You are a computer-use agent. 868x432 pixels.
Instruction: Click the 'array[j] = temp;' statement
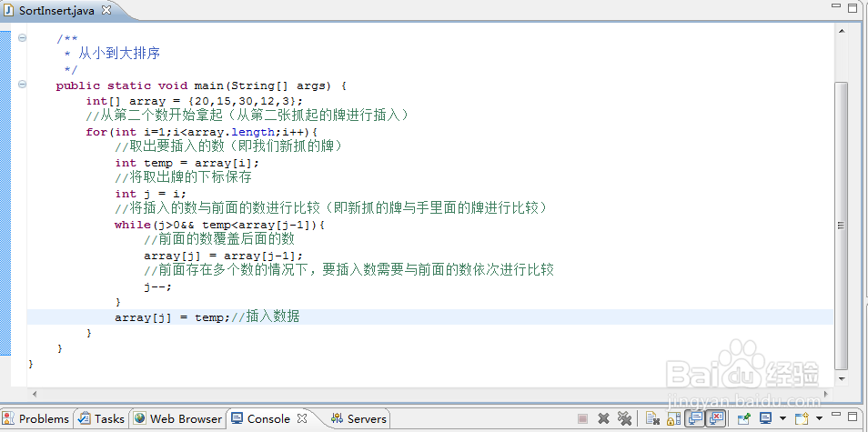pos(172,317)
